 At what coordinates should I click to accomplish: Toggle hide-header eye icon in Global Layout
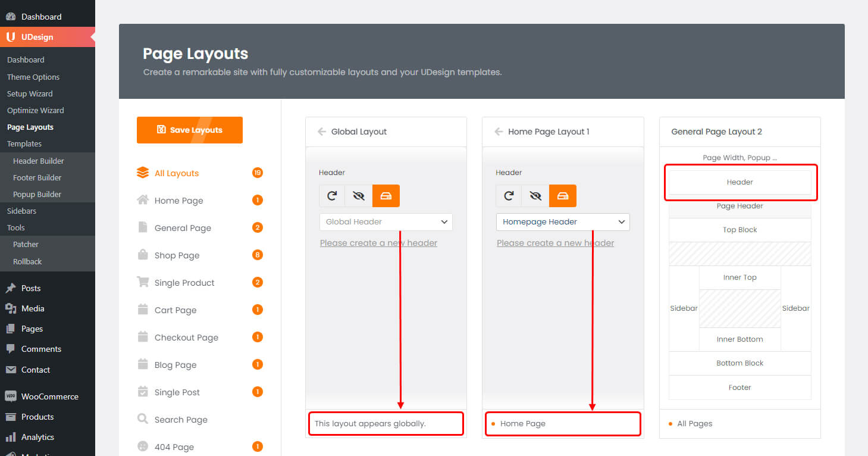[x=359, y=196]
